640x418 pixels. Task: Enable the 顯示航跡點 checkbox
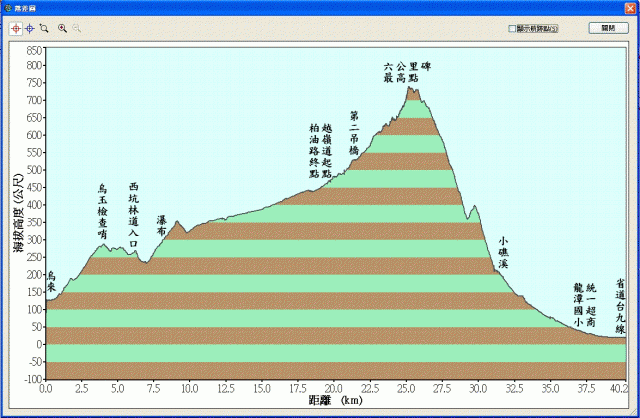click(x=512, y=29)
